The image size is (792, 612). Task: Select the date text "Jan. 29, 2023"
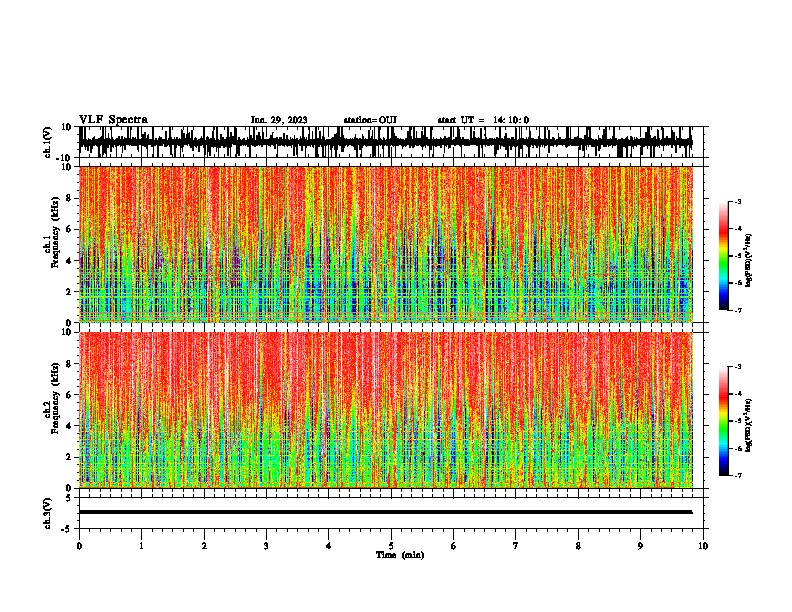pyautogui.click(x=279, y=120)
